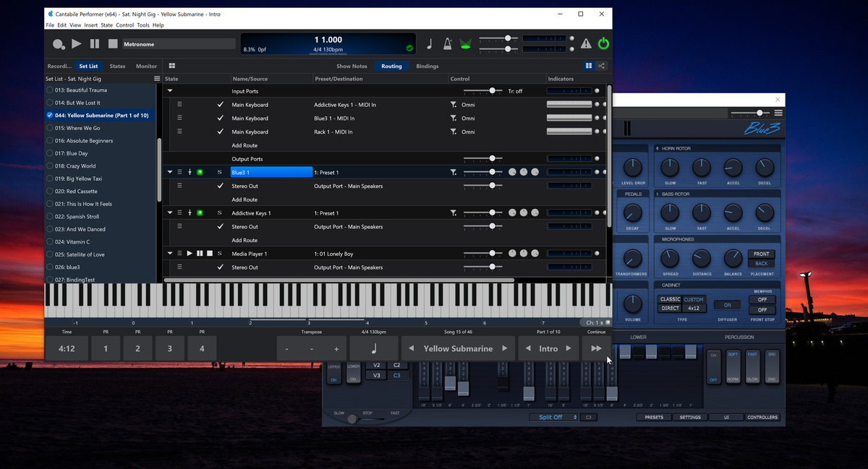This screenshot has width=868, height=469.
Task: Click the record icon in the transport bar
Action: point(59,43)
